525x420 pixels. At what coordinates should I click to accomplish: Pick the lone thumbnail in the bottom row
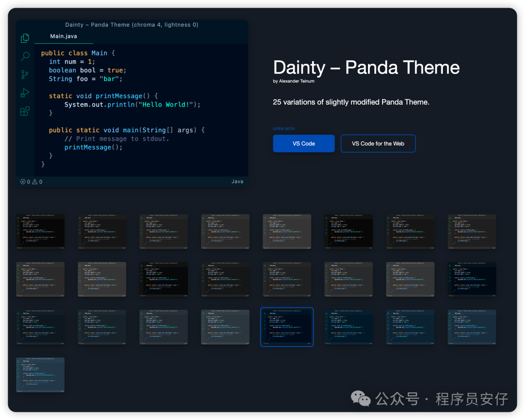point(40,374)
